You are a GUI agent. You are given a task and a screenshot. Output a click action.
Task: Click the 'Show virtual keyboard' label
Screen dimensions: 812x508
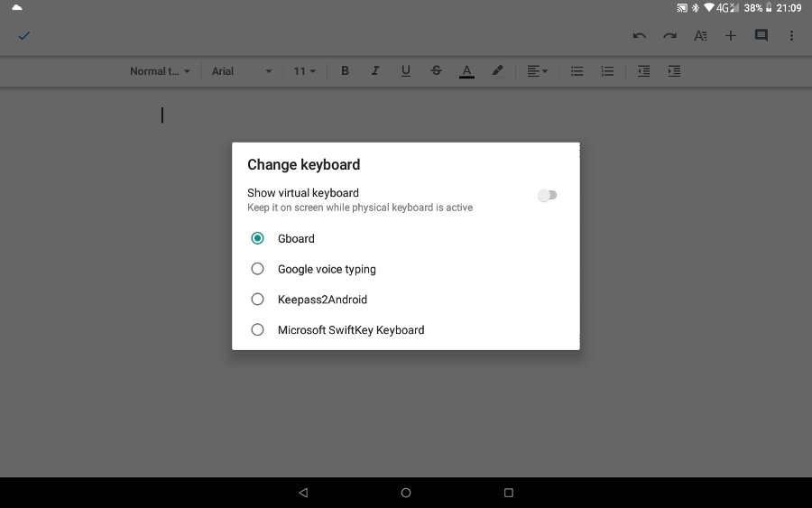point(303,192)
